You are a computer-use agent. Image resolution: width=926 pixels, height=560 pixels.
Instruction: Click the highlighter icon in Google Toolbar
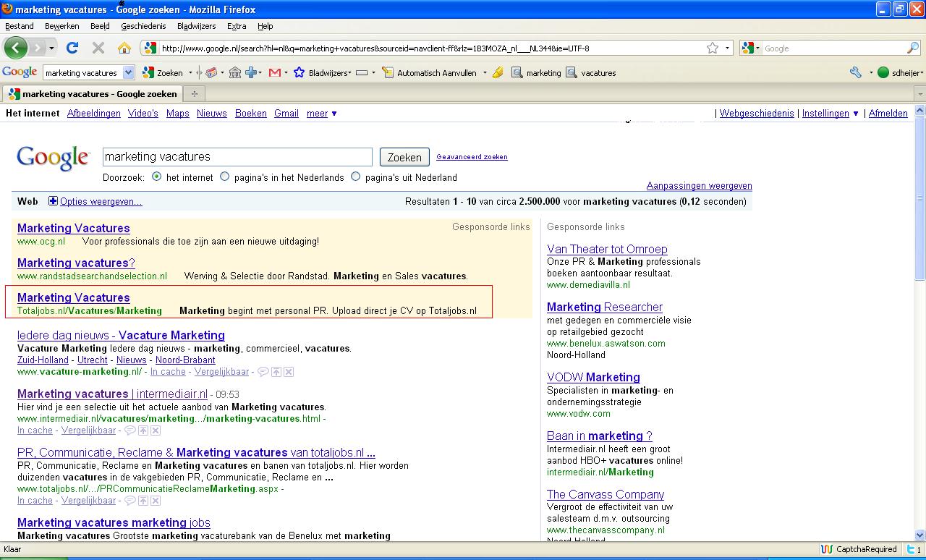pos(498,72)
